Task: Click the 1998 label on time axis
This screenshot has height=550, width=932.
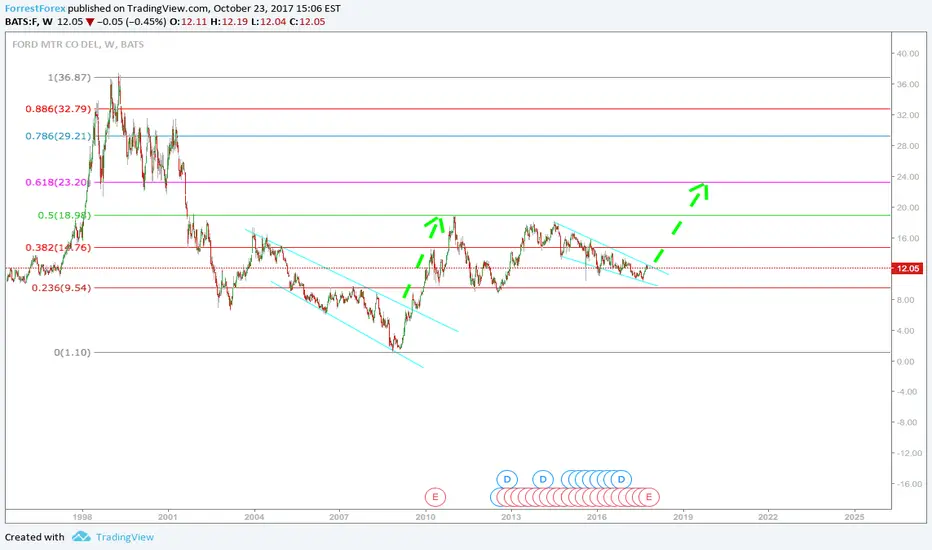Action: tap(82, 517)
